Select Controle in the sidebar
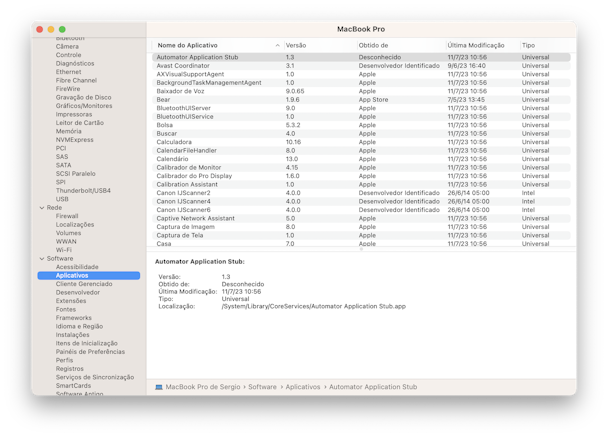This screenshot has height=437, width=608. (x=68, y=55)
